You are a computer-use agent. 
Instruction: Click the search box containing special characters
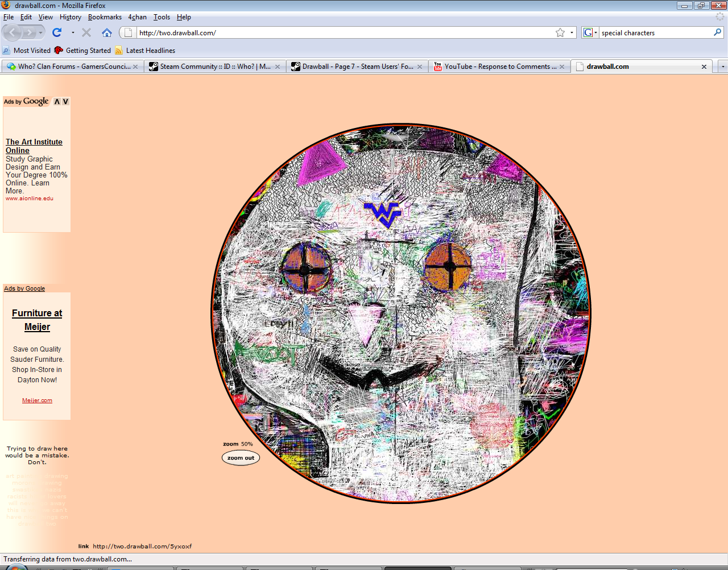point(656,32)
